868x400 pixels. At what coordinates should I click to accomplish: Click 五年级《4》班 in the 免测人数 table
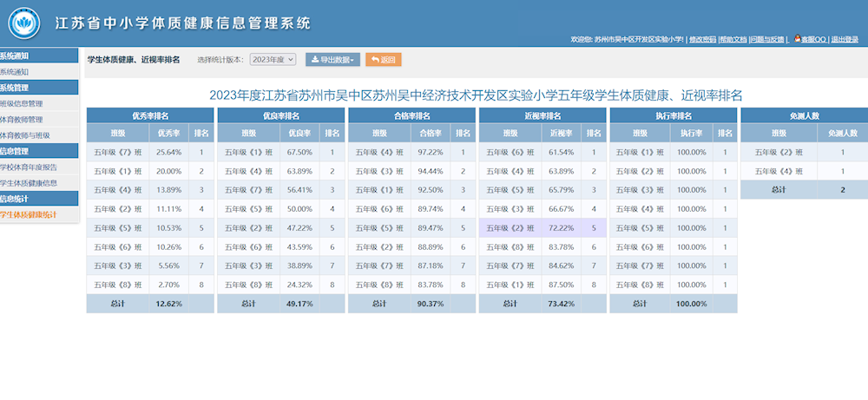point(779,172)
